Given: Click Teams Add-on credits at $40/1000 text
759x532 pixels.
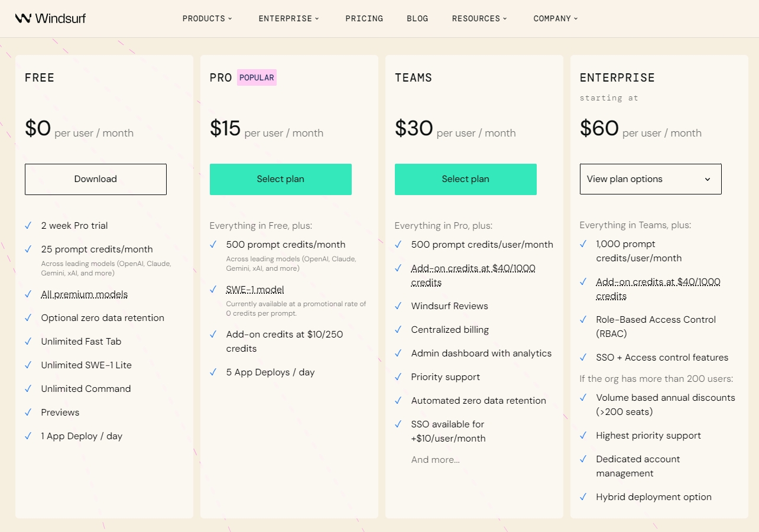Looking at the screenshot, I should tap(473, 275).
